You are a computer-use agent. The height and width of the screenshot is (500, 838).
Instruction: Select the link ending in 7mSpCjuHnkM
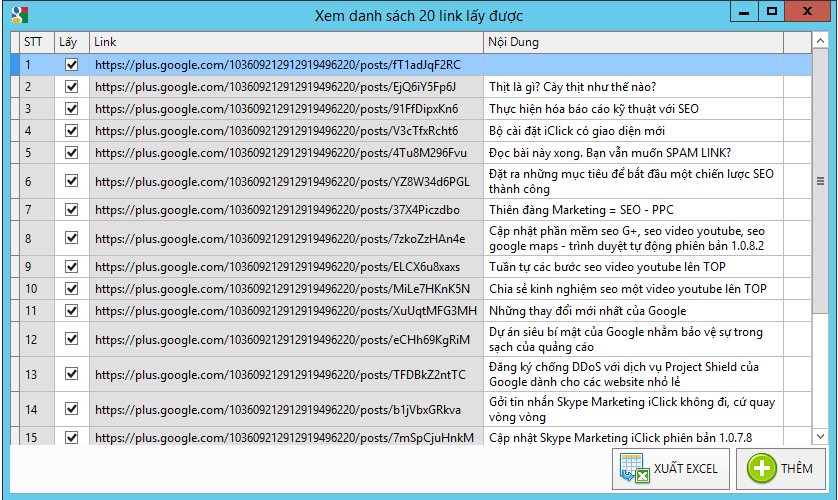click(285, 438)
